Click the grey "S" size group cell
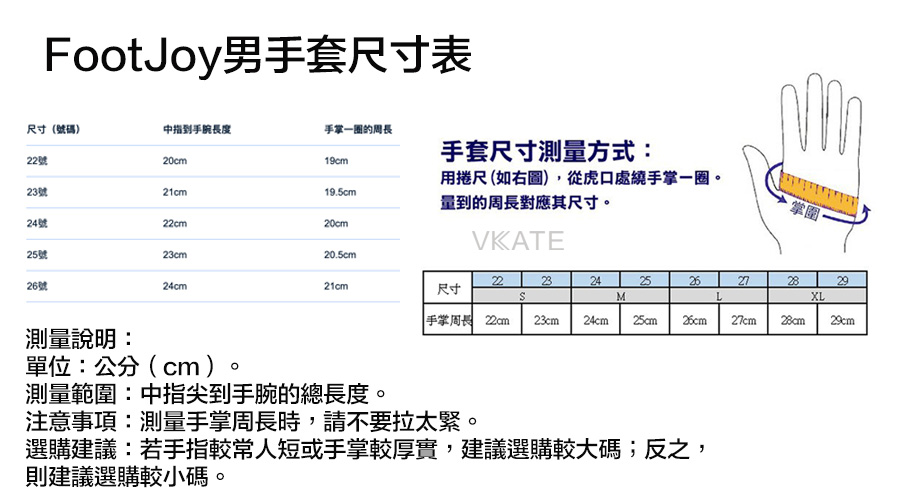Viewport: 900px width, 500px height. [522, 296]
